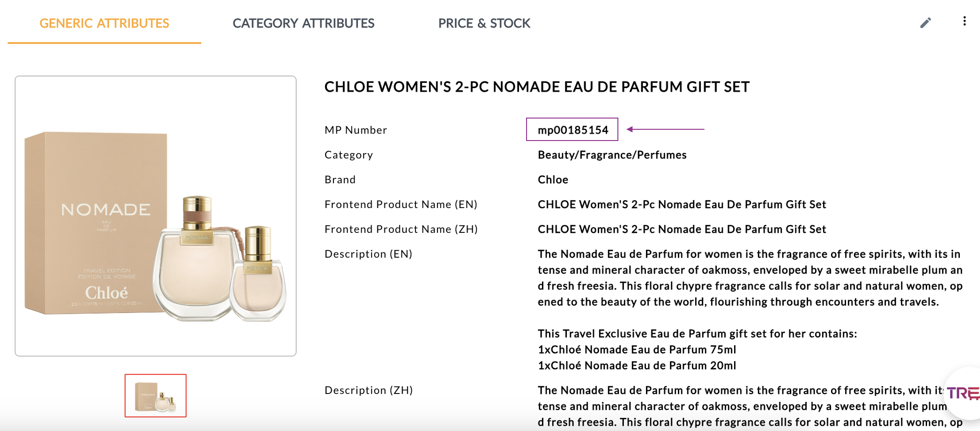The width and height of the screenshot is (980, 431).
Task: Select the Nomade gift set thumbnail
Action: tap(156, 395)
